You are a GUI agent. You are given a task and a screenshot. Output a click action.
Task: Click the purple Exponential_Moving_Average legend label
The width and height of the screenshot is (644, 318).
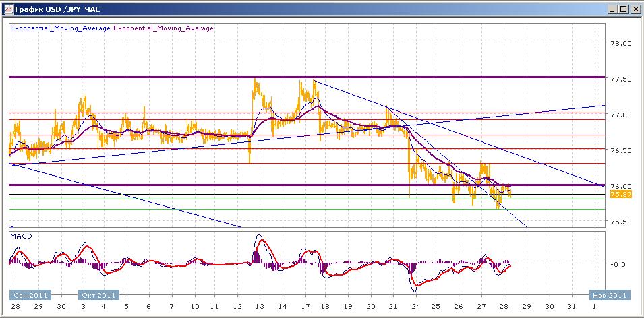pyautogui.click(x=163, y=28)
